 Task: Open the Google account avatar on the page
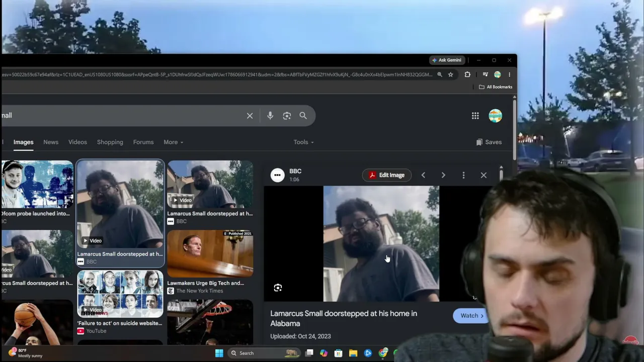(495, 116)
